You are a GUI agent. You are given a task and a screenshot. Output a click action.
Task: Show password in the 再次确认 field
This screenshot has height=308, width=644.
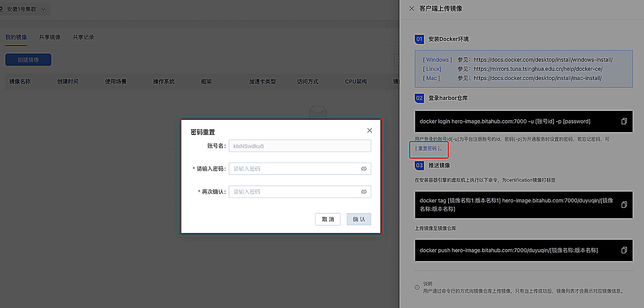(x=364, y=192)
